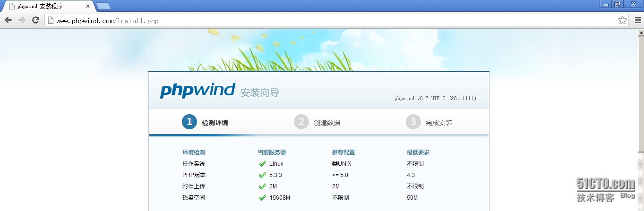This screenshot has height=211, width=644.
Task: Click the 安装向导 heading
Action: tap(260, 93)
